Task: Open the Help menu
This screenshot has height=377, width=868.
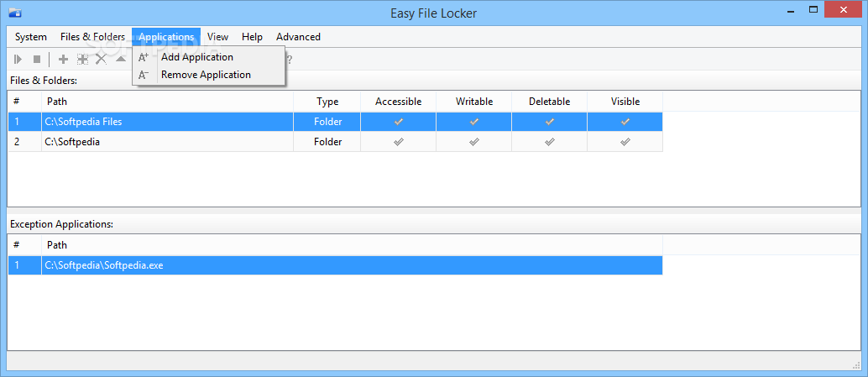Action: (x=252, y=37)
